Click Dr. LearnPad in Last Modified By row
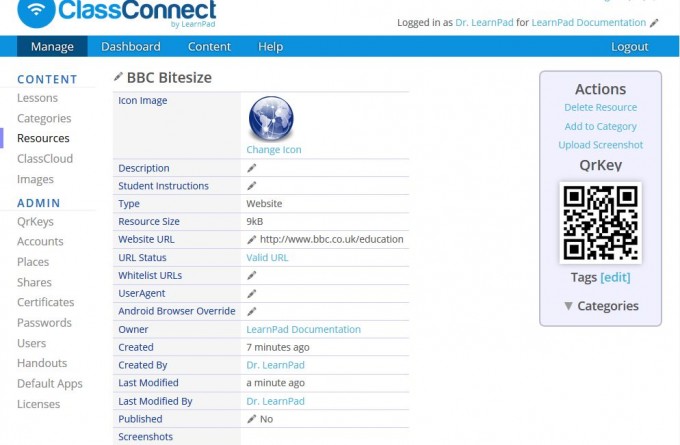The image size is (680, 445). pyautogui.click(x=275, y=401)
